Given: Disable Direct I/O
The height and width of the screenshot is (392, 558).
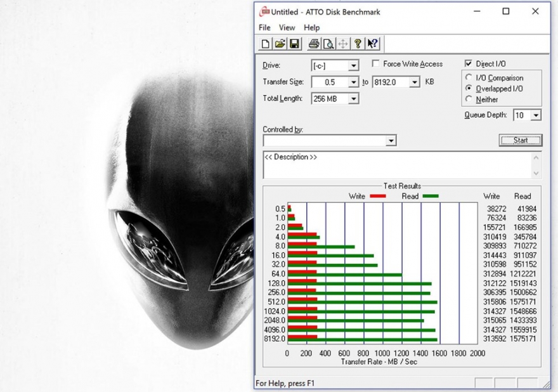Looking at the screenshot, I should pyautogui.click(x=468, y=63).
